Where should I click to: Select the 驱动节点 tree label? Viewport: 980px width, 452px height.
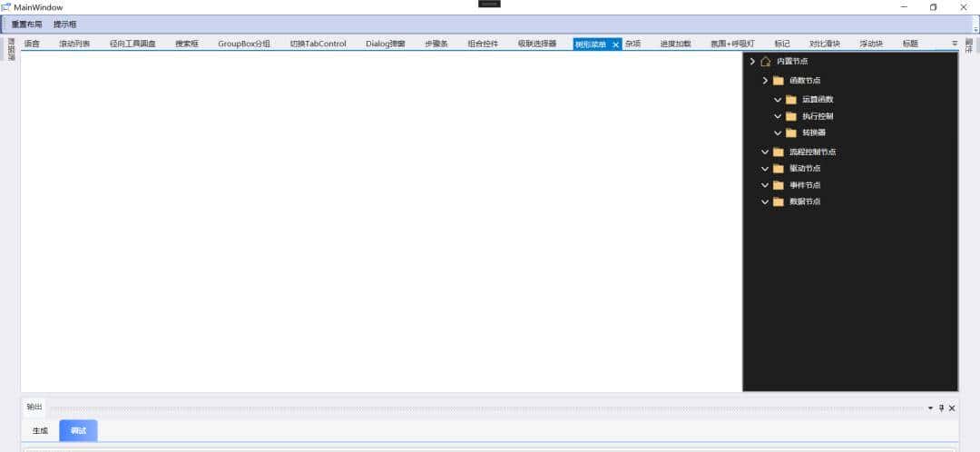(805, 169)
